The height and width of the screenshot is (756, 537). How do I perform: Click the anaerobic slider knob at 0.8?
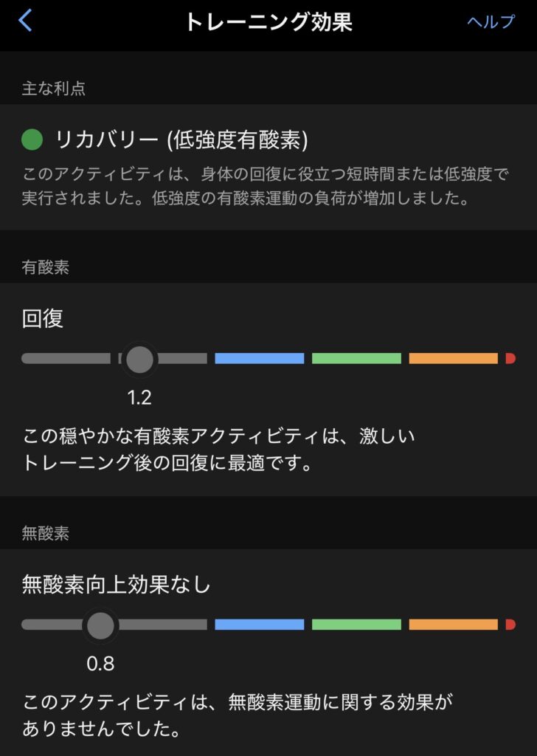click(100, 625)
